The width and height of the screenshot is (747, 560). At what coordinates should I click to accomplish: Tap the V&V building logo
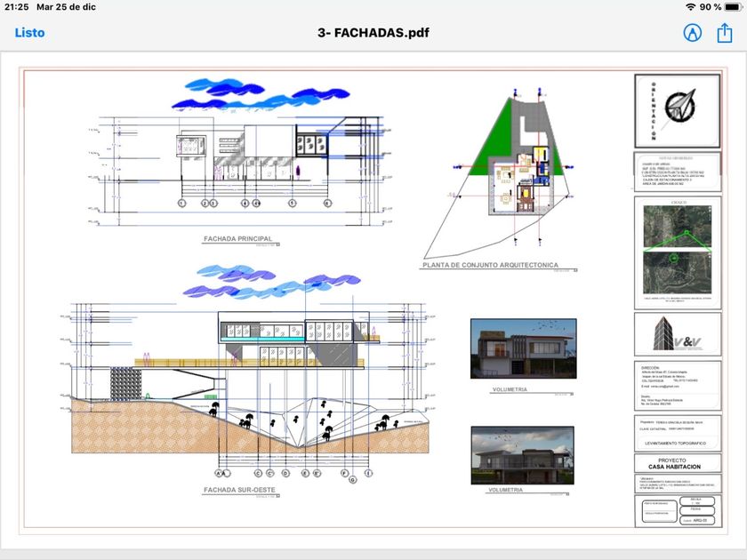point(678,333)
